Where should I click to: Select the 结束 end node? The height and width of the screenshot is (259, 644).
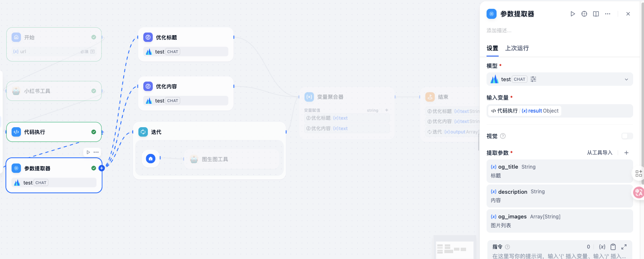450,114
